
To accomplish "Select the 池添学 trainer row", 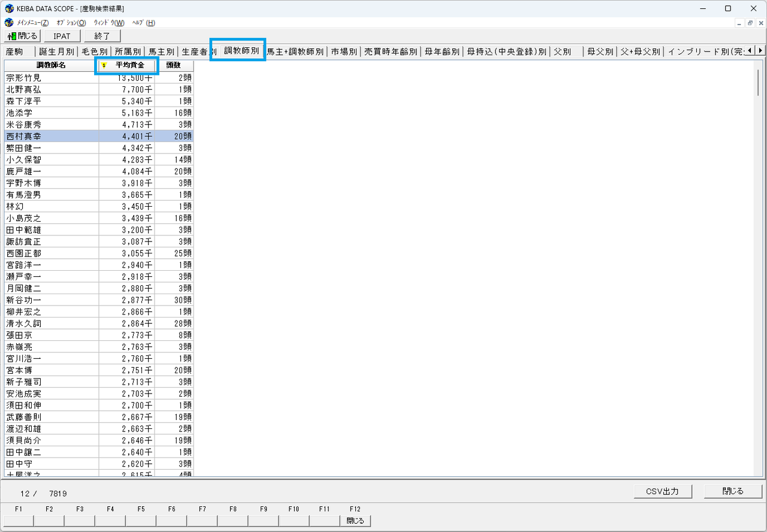I will point(99,113).
